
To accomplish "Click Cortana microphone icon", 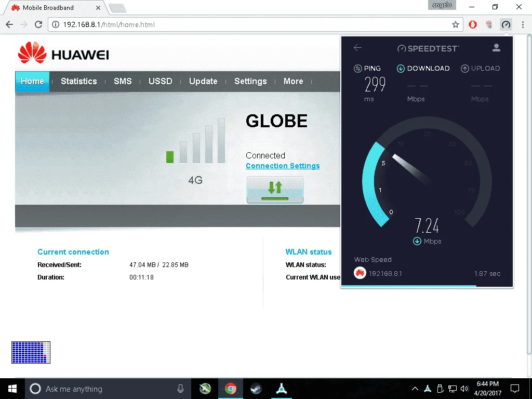I will click(180, 389).
